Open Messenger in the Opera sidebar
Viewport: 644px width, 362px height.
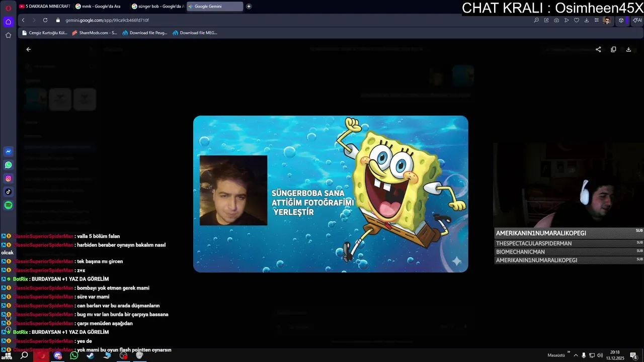pyautogui.click(x=9, y=151)
